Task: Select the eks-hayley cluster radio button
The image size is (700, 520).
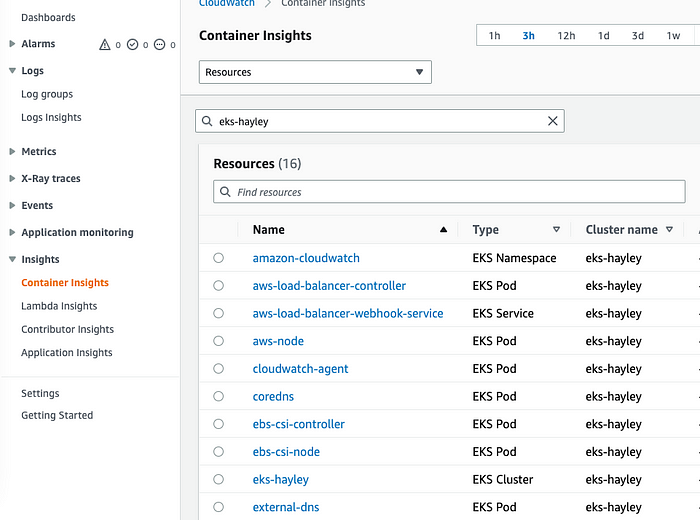Action: pos(219,480)
